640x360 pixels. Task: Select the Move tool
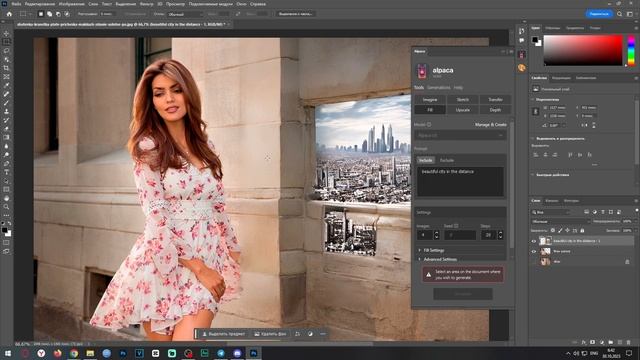[6, 33]
